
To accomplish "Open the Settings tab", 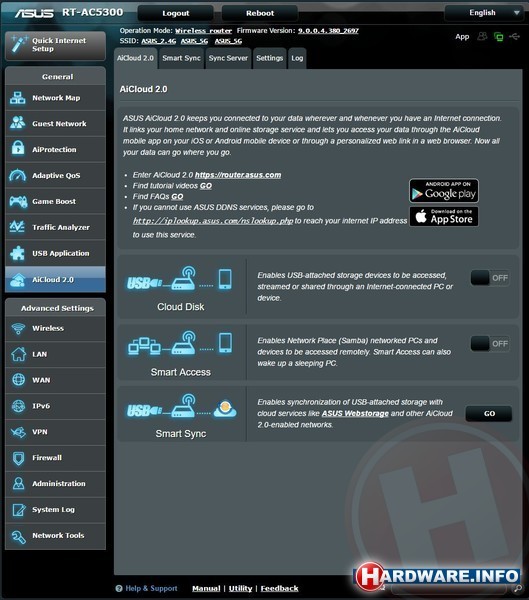I will 269,59.
